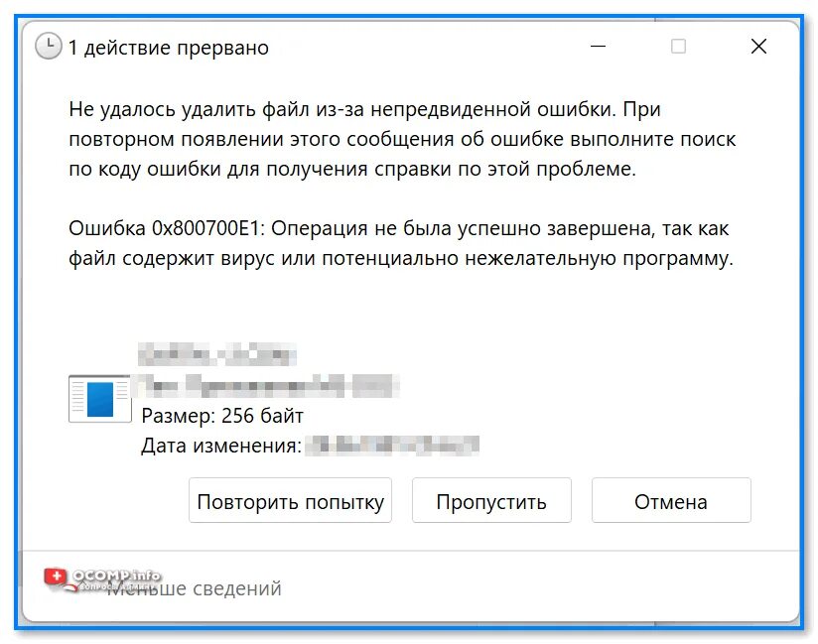Screen dimensions: 818x644
Task: Click the "Не удалось удалить файл" message paragraph
Action: (402, 139)
